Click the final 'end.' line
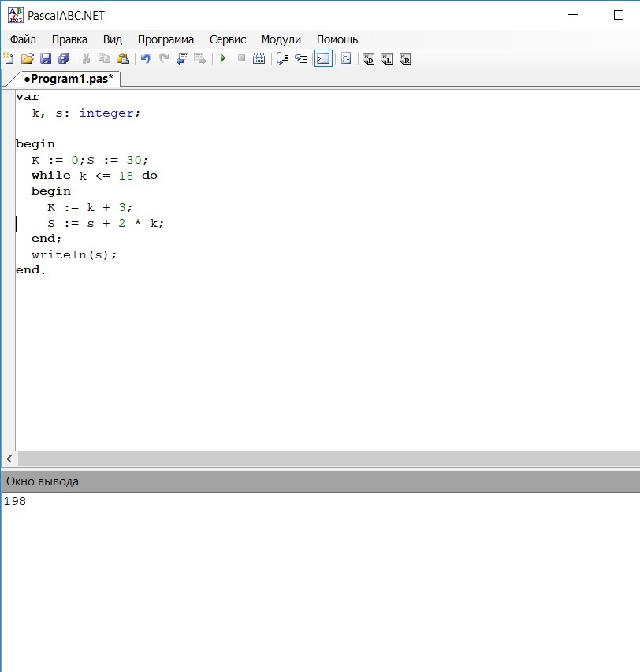The height and width of the screenshot is (672, 640). pyautogui.click(x=31, y=270)
